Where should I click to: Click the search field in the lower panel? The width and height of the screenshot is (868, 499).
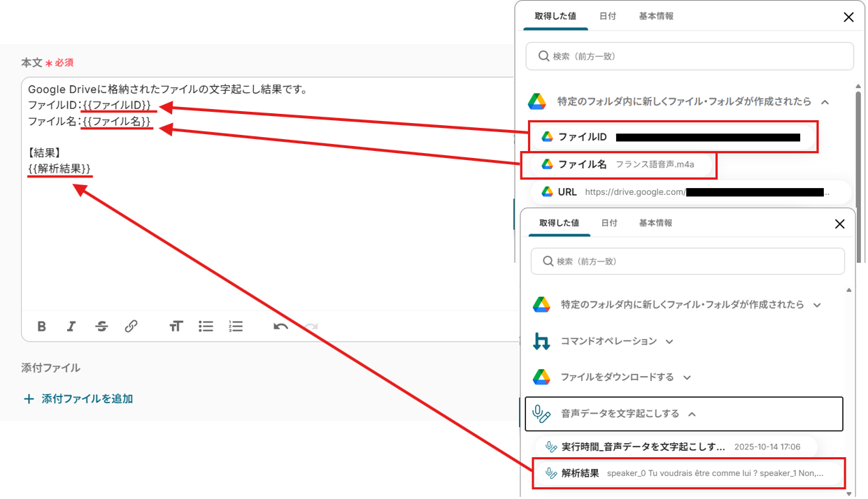(x=688, y=261)
